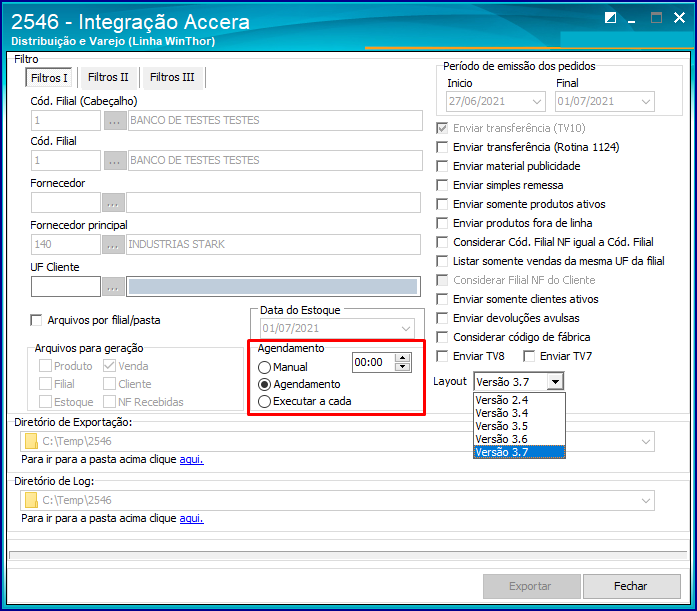The height and width of the screenshot is (611, 697).
Task: Expand Data do Estoque date picker
Action: coord(406,329)
